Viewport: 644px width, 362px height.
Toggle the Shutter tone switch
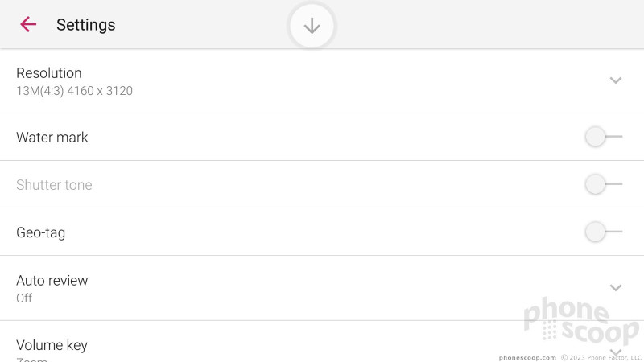[x=603, y=184]
